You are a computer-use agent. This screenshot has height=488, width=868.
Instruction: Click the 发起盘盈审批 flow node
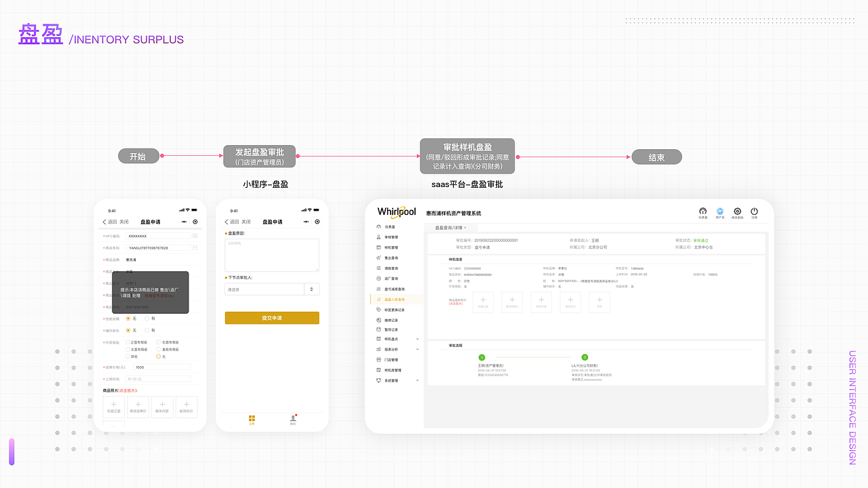pos(260,156)
